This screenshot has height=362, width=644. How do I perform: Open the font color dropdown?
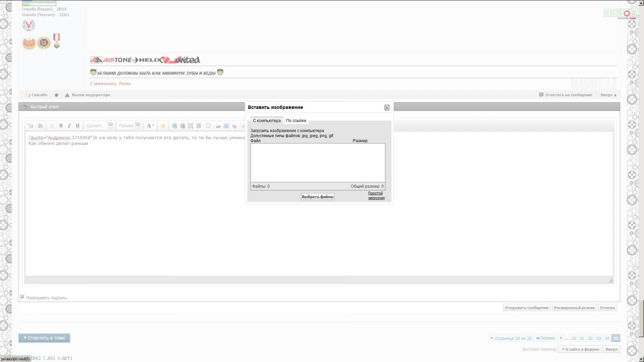click(150, 126)
